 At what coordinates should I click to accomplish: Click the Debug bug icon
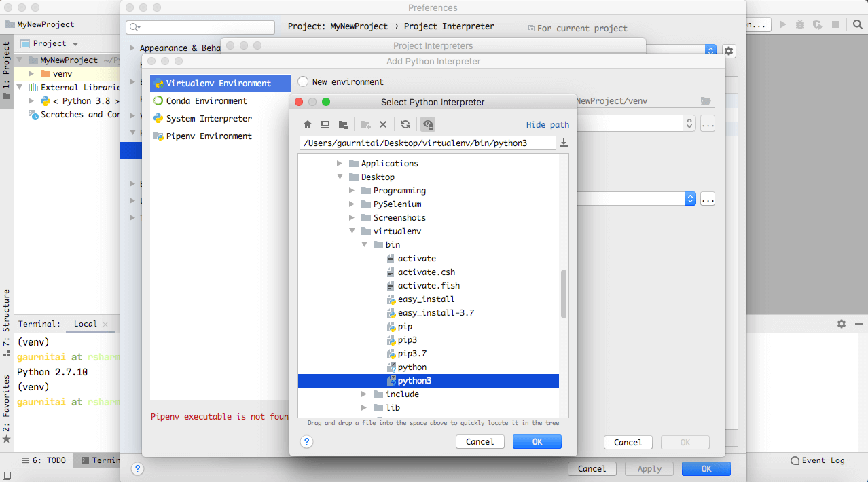pos(800,24)
